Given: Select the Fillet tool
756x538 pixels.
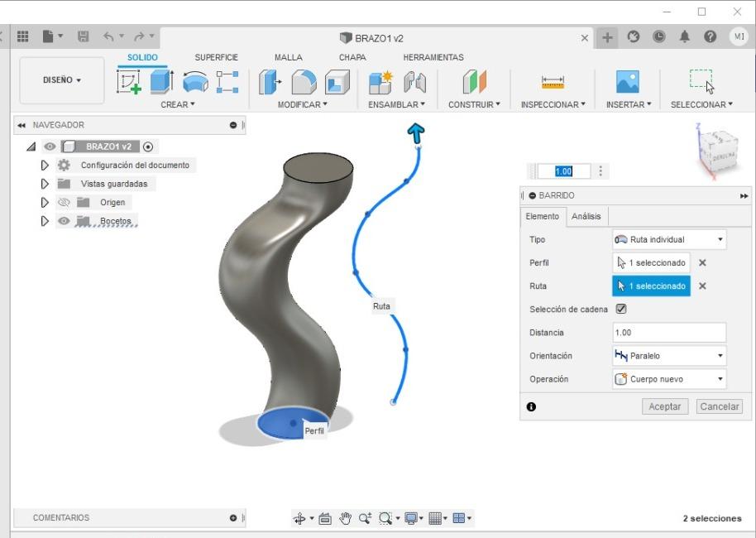Looking at the screenshot, I should 304,82.
